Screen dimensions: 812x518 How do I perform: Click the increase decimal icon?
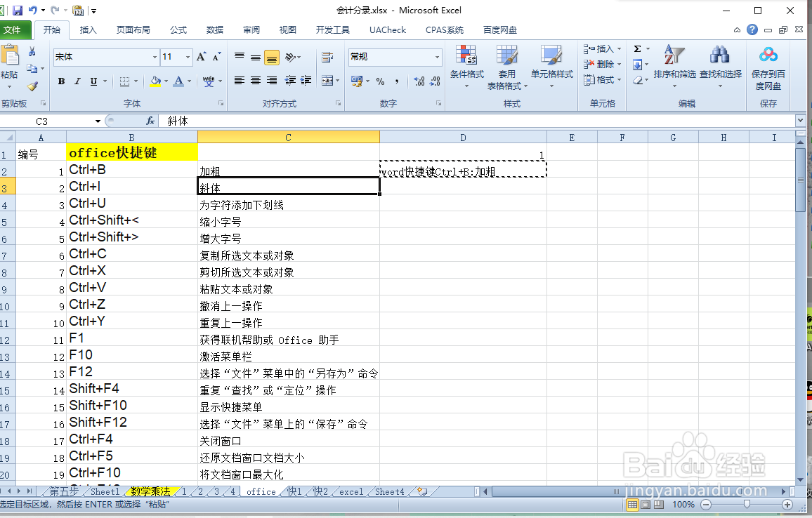pyautogui.click(x=419, y=81)
